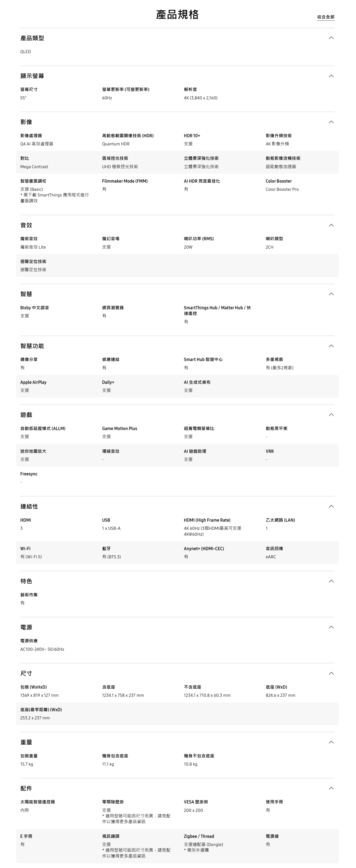The width and height of the screenshot is (356, 868).
Task: Collapse the 影像 section chevron
Action: coord(331,122)
